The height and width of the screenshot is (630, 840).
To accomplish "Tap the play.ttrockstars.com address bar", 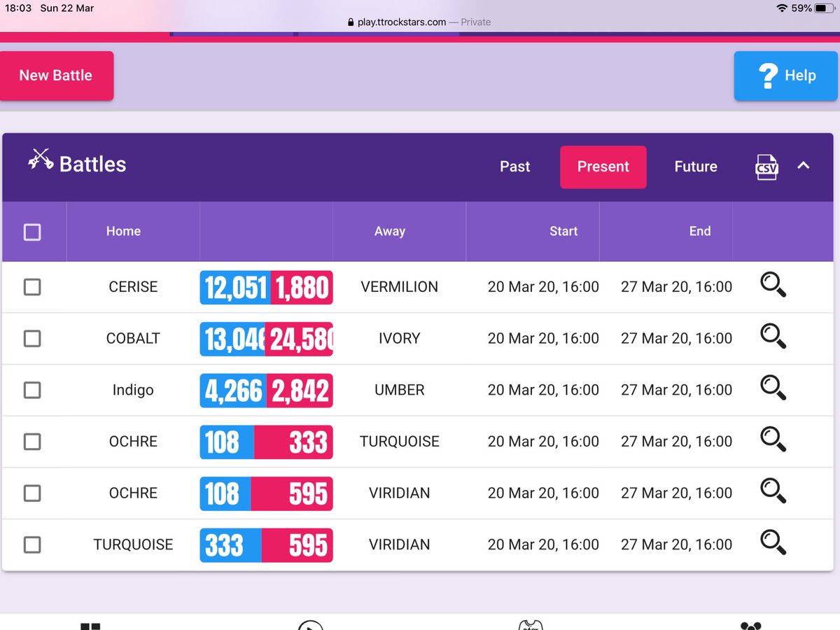I will [420, 22].
